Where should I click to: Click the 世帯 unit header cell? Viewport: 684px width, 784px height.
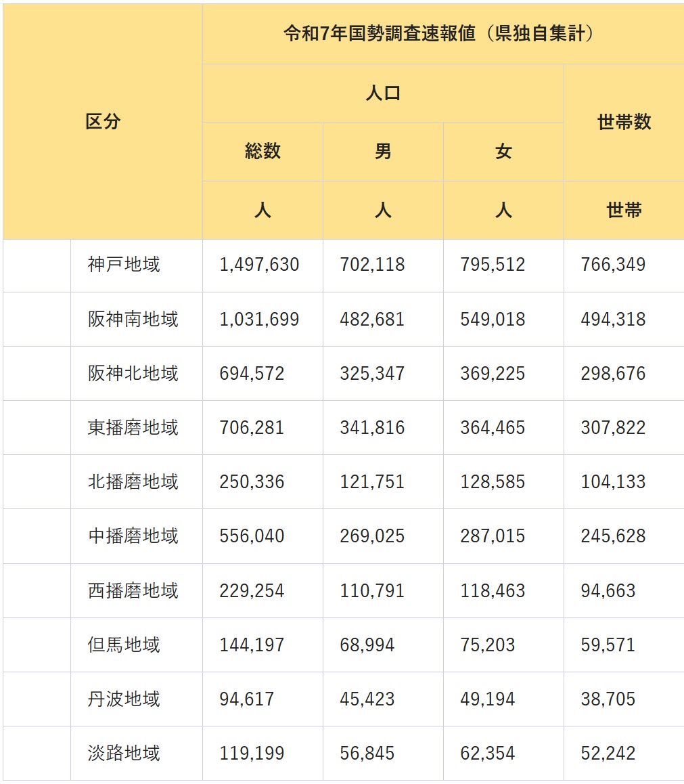pyautogui.click(x=624, y=210)
